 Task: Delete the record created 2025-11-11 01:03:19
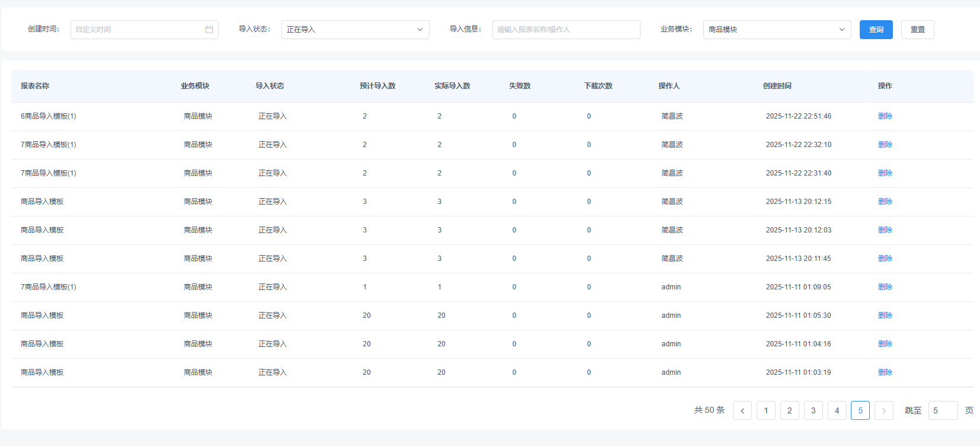[x=885, y=372]
